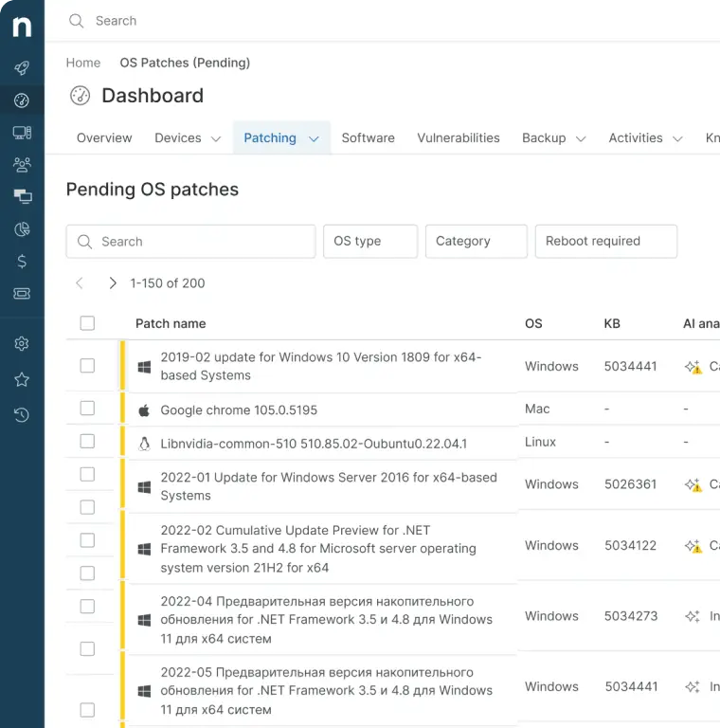Click the AI sparkle icon for KB 5034273
This screenshot has height=728, width=720.
(x=693, y=616)
